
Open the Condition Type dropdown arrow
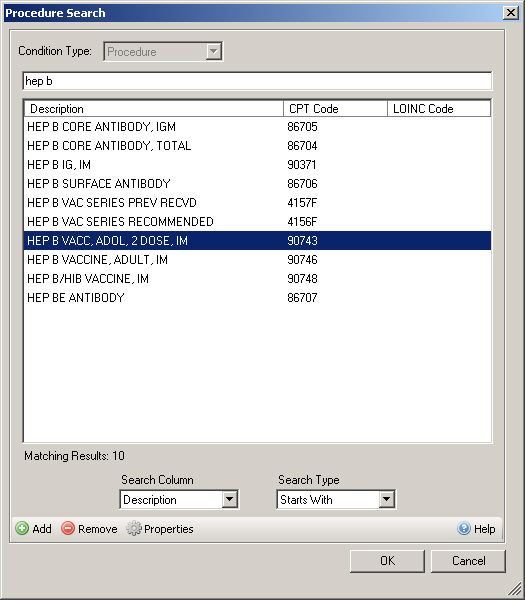coord(214,51)
